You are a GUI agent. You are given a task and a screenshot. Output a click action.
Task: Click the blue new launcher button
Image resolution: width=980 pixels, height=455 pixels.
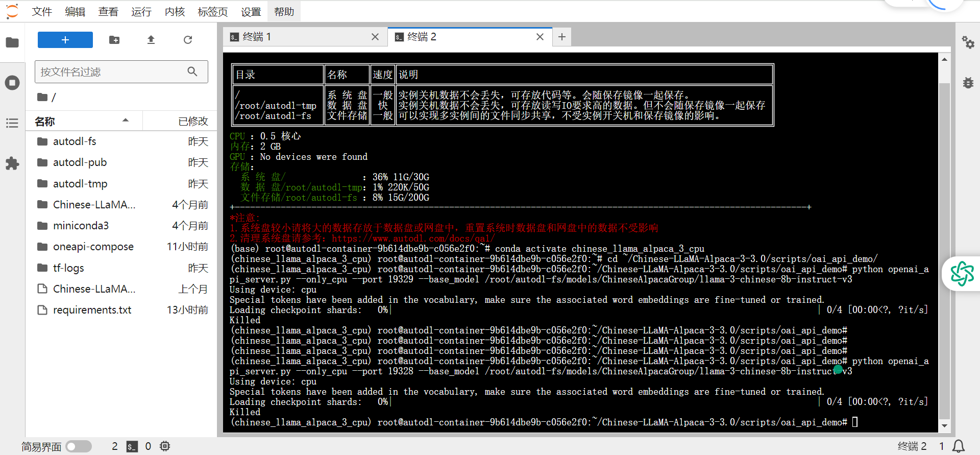65,40
